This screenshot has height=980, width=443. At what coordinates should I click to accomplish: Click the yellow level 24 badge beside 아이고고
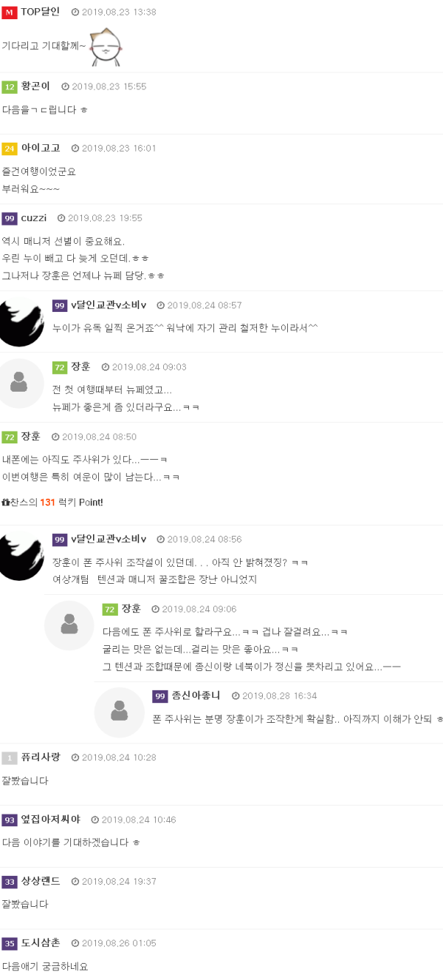(9, 149)
